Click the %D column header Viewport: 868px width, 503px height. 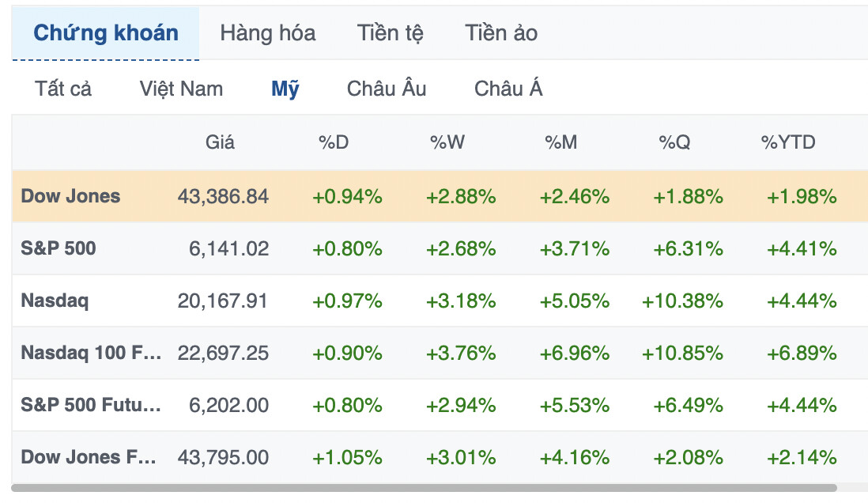click(x=334, y=142)
